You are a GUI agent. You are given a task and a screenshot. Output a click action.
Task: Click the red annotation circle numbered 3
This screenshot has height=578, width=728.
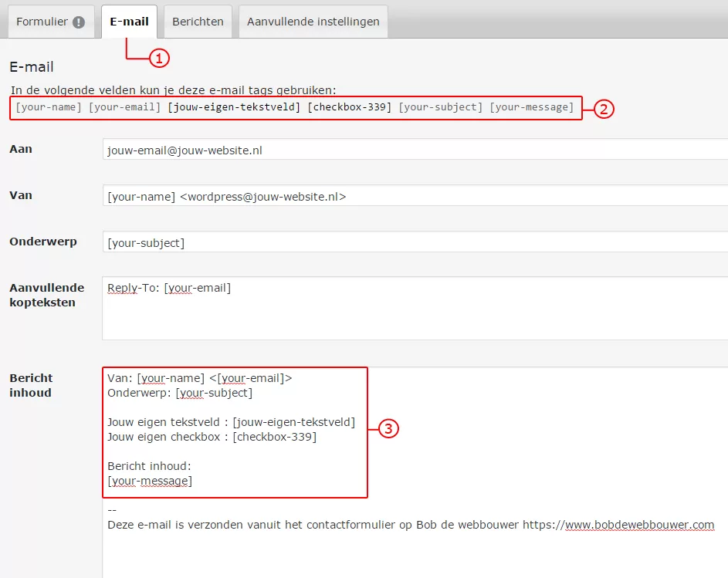click(389, 429)
